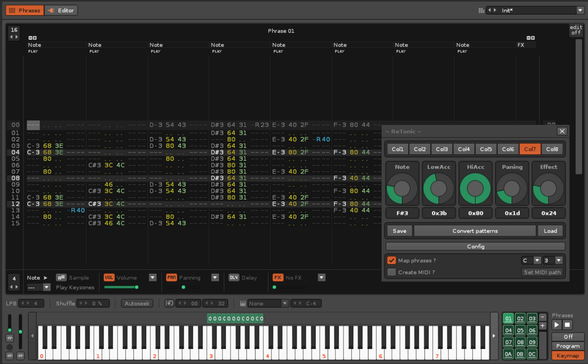Toggle the VOL volume column button
The height and width of the screenshot is (364, 588).
point(109,278)
